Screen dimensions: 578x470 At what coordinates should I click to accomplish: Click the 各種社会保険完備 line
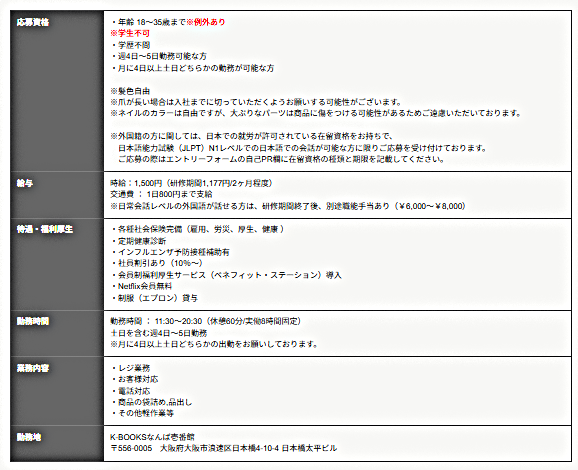[198, 229]
